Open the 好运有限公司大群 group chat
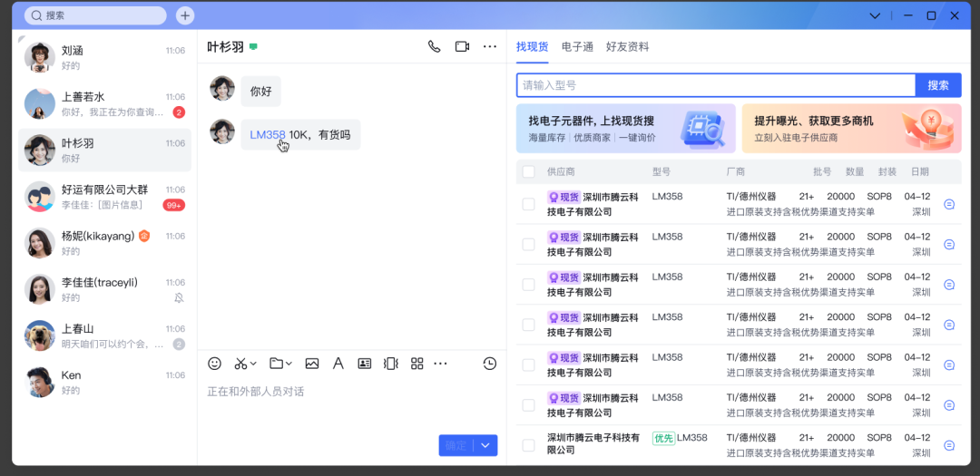The image size is (980, 476). tap(105, 197)
